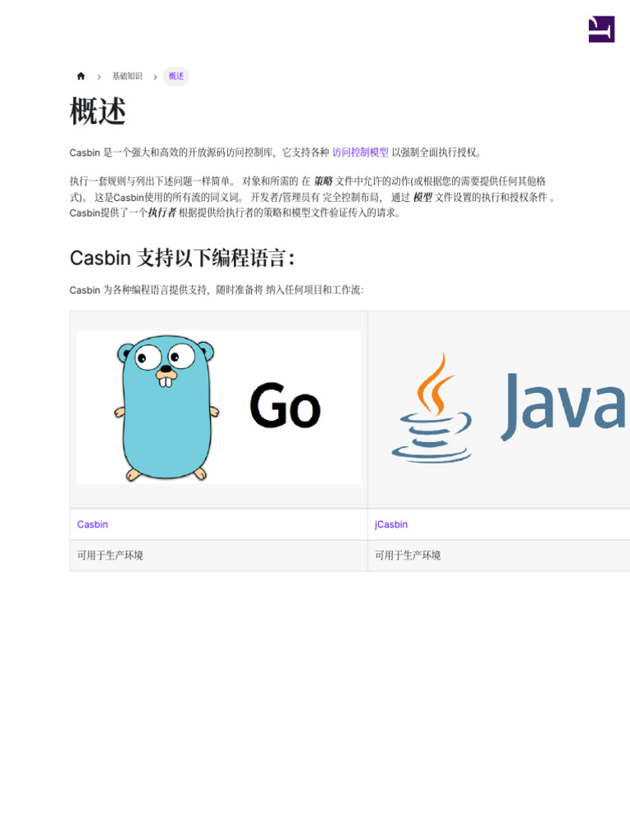The height and width of the screenshot is (840, 630).
Task: Click the bold 模型 word in paragraph
Action: point(422,197)
